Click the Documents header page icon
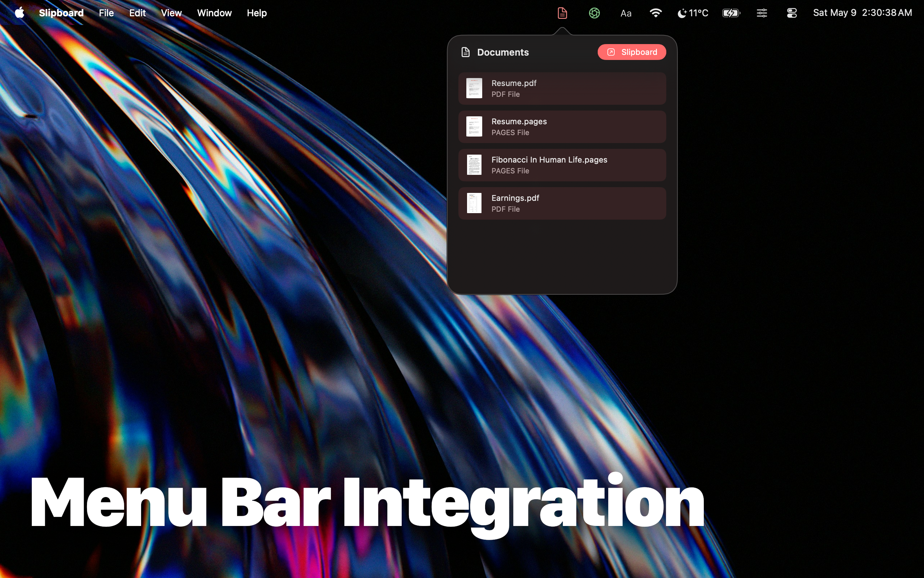Viewport: 924px width, 578px height. coord(466,52)
